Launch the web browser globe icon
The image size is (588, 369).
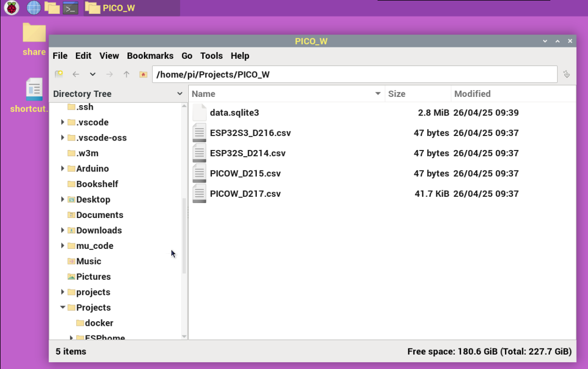coord(34,8)
